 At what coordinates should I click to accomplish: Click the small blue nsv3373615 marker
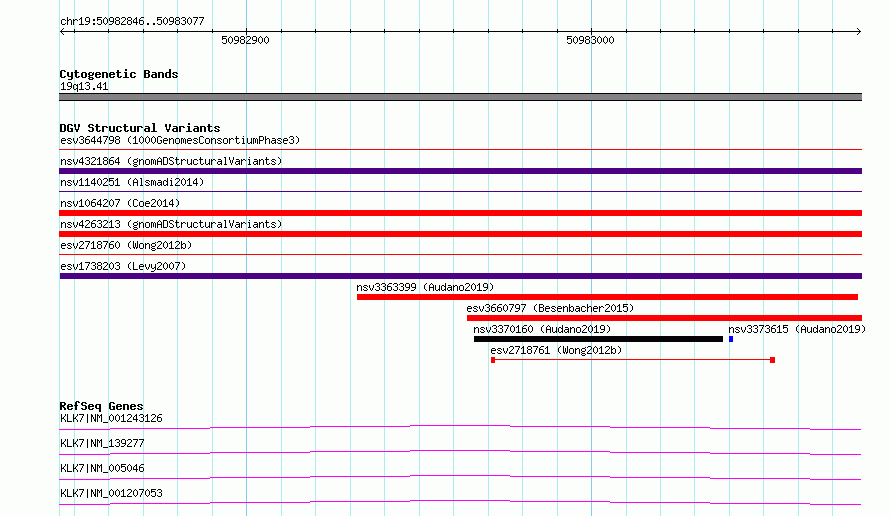731,339
